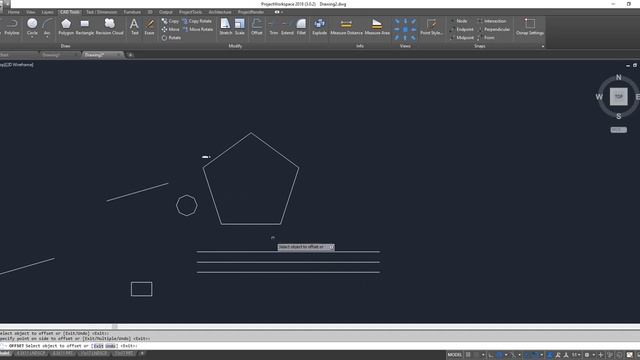Open the Furniture ribbon tab
Screen dimensions: 640x360
point(132,12)
